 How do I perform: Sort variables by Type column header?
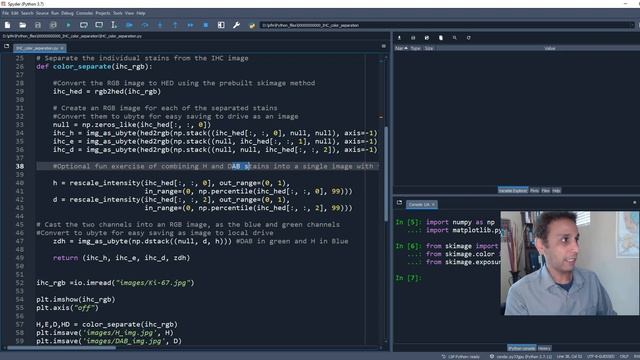click(416, 48)
